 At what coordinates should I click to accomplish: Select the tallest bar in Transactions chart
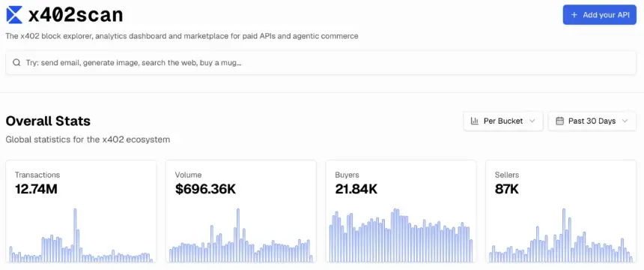(75, 235)
